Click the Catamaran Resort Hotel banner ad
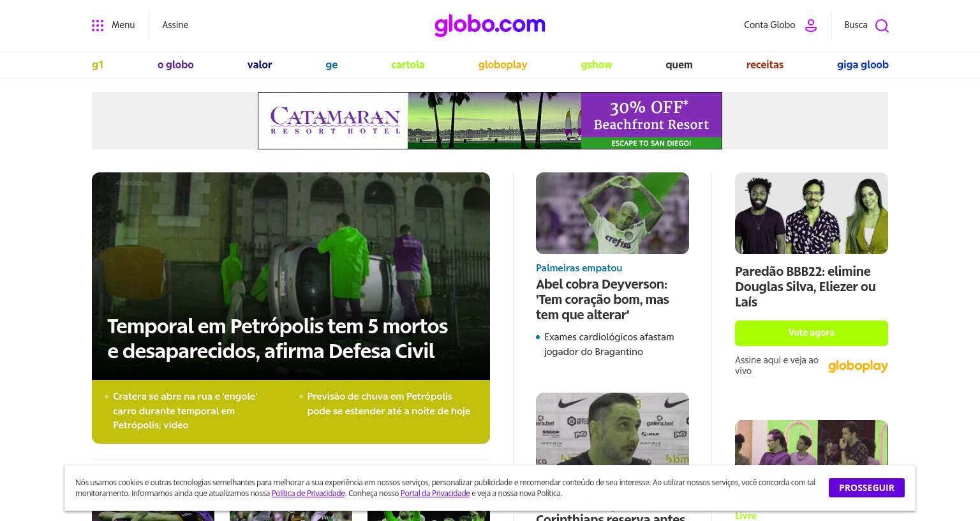Viewport: 980px width, 521px height. 490,121
